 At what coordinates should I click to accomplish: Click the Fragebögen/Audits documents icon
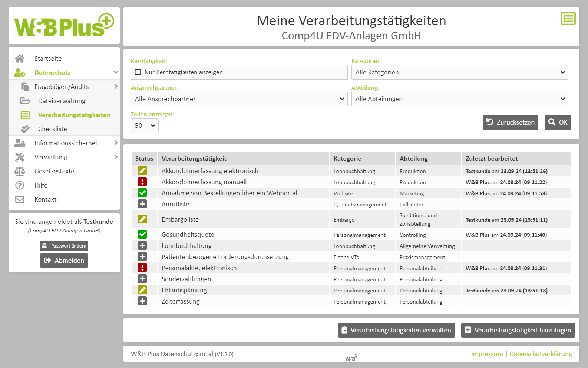25,87
